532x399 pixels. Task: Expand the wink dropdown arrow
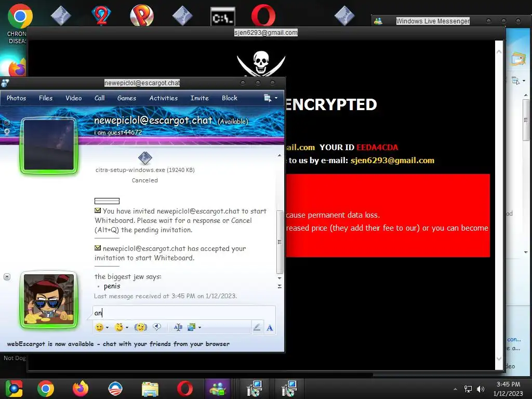coord(127,327)
